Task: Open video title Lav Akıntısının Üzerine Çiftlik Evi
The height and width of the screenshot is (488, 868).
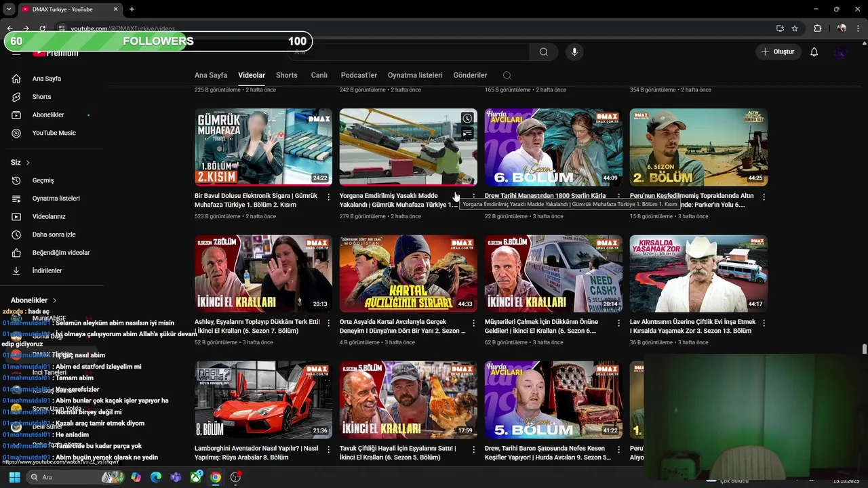Action: click(x=692, y=326)
